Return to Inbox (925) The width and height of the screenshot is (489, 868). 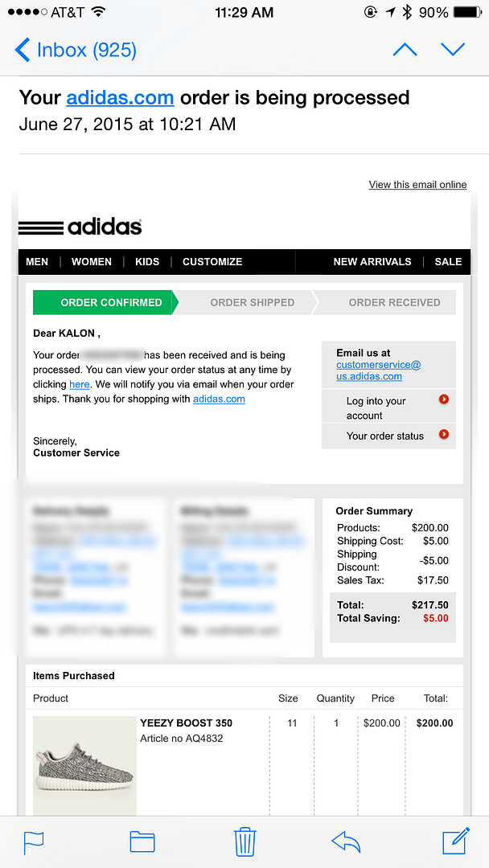76,50
